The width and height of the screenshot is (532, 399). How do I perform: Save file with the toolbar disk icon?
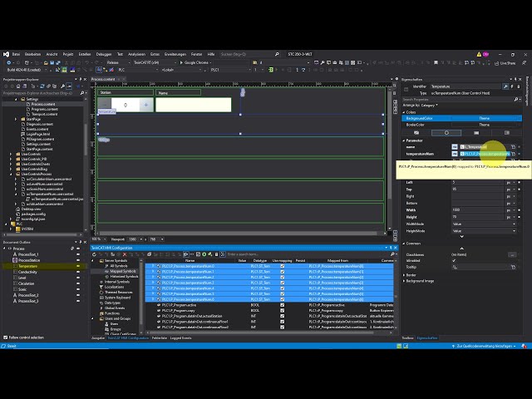[x=52, y=63]
